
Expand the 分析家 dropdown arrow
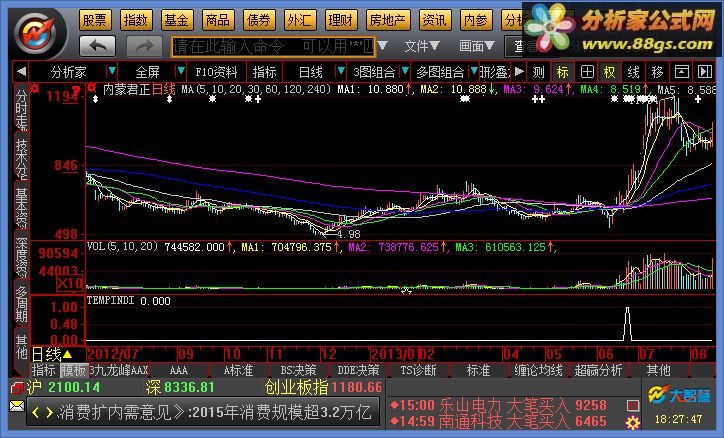click(x=112, y=71)
